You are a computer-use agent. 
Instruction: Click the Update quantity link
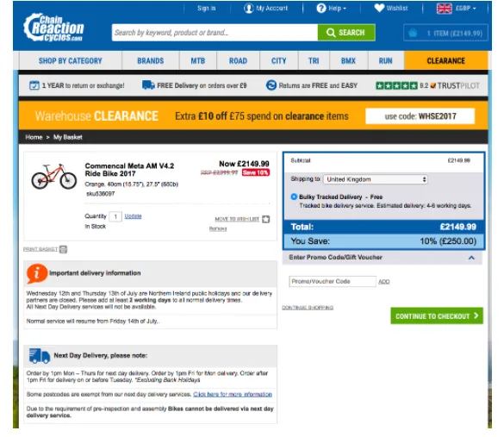tap(133, 216)
